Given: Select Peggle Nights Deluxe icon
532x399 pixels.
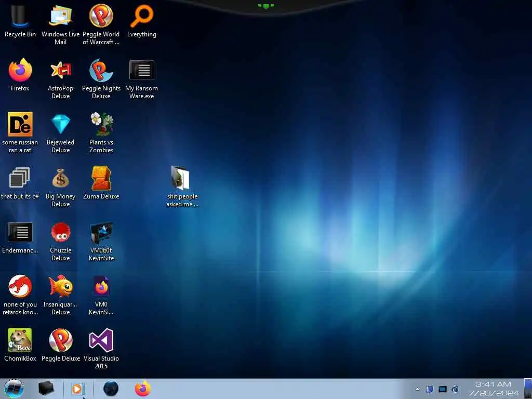Looking at the screenshot, I should pyautogui.click(x=101, y=79).
